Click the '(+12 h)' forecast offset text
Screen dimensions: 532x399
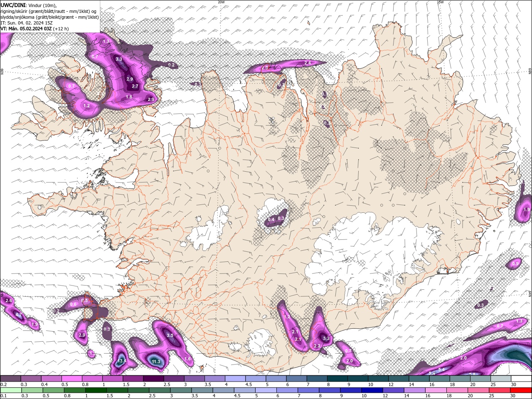tap(61, 29)
